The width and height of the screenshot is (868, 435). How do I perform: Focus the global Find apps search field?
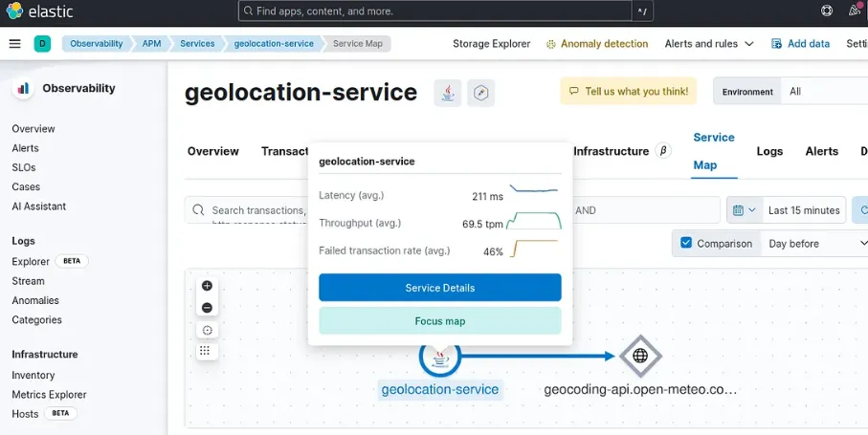435,11
